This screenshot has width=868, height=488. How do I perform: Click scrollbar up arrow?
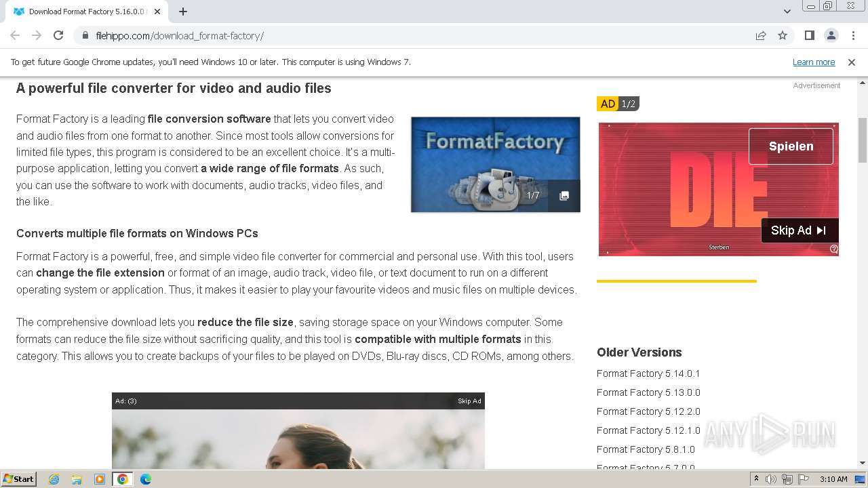coord(862,83)
